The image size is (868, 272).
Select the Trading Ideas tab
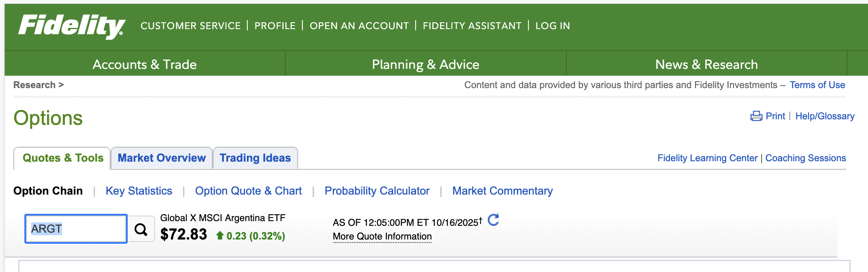(x=255, y=158)
